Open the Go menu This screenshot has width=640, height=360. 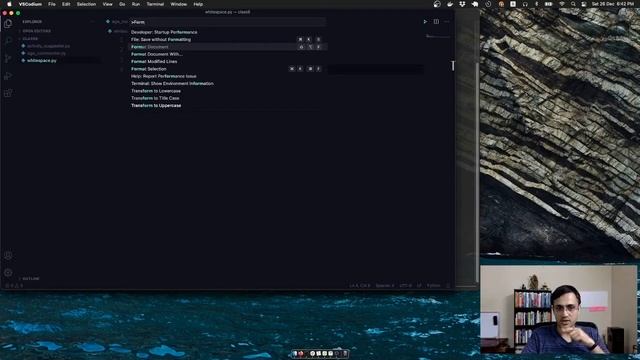pyautogui.click(x=122, y=4)
